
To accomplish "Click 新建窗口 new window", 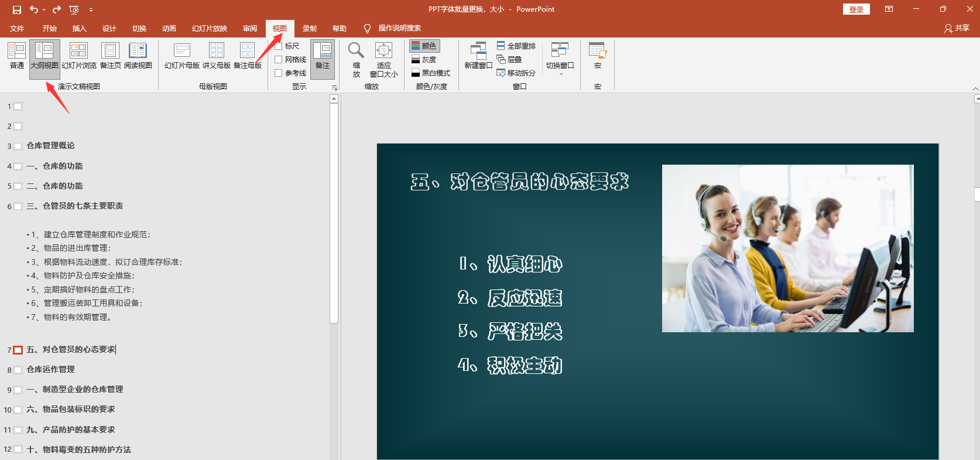I will pos(478,56).
